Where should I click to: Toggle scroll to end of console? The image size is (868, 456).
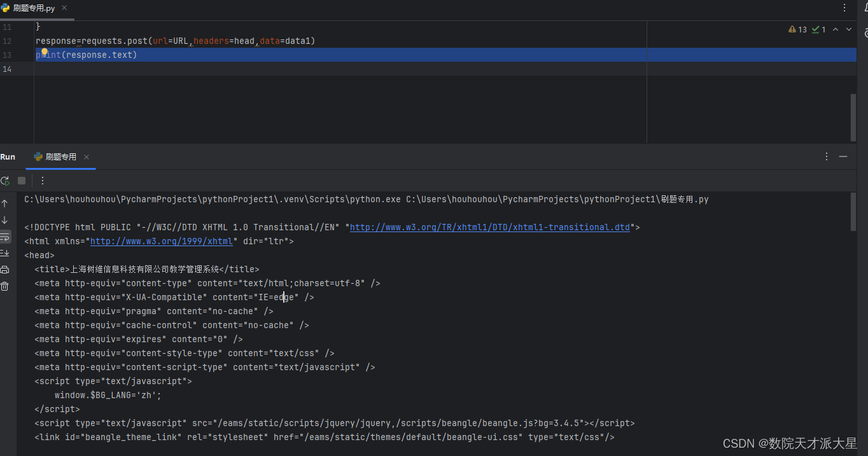[5, 253]
